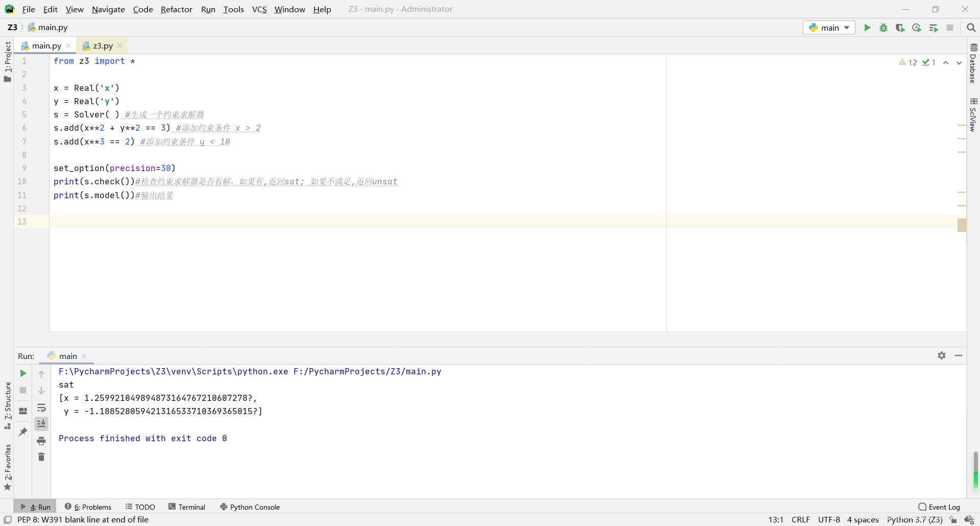The width and height of the screenshot is (980, 526).
Task: Open the Window menu
Action: [289, 9]
